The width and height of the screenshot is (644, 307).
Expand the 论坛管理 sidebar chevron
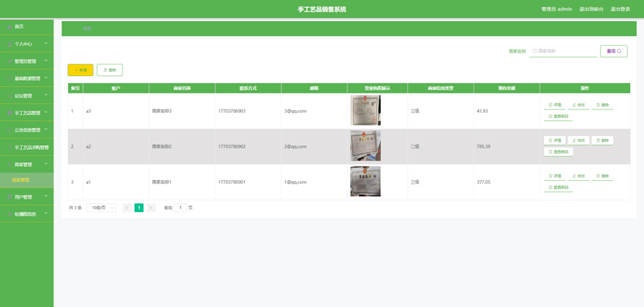(46, 95)
